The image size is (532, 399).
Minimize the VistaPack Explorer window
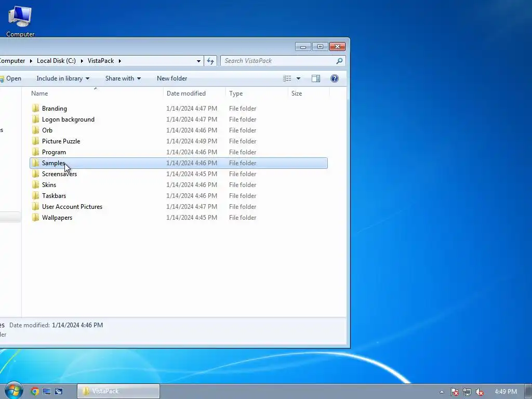click(303, 46)
